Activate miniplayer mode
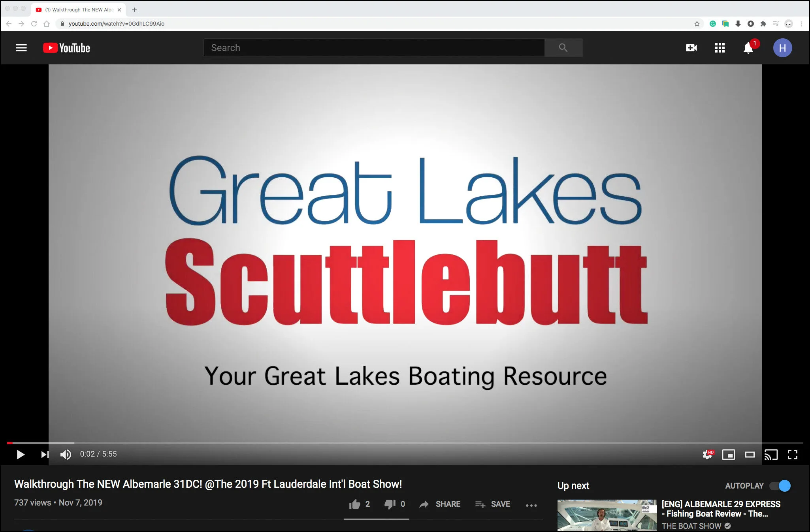 [728, 455]
